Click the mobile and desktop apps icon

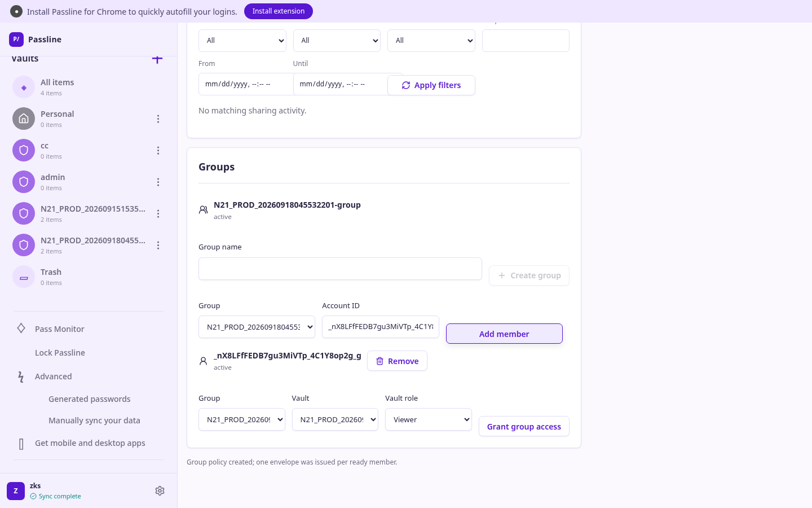click(21, 444)
